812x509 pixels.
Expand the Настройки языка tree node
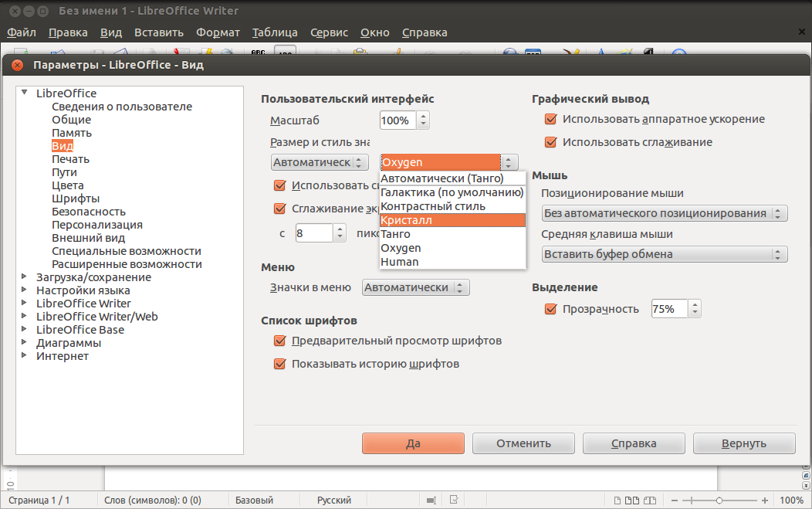pos(25,289)
